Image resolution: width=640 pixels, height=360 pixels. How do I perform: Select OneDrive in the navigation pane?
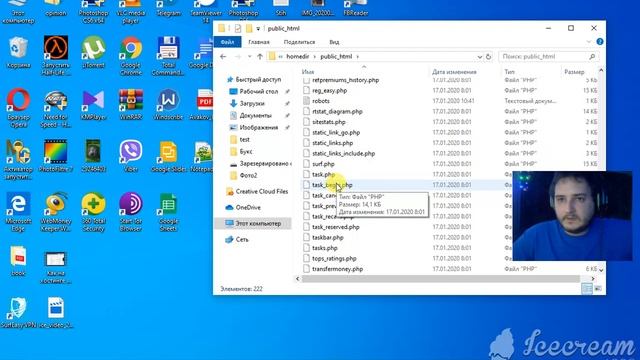pyautogui.click(x=248, y=207)
